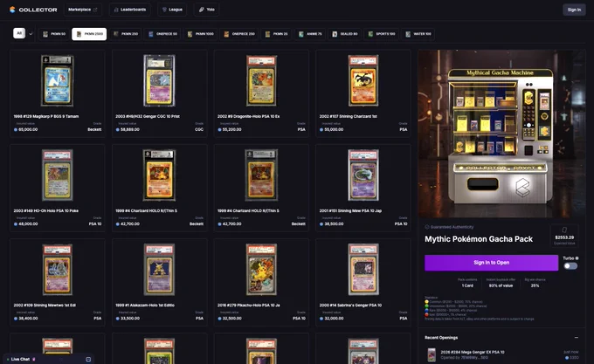This screenshot has width=594, height=364.
Task: Select the WATER 100 pack tab
Action: coord(418,34)
